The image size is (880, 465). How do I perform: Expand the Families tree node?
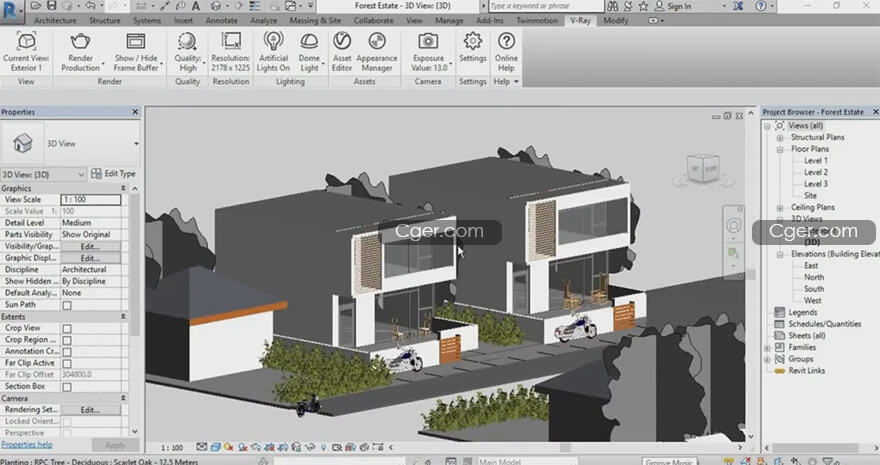(766, 347)
